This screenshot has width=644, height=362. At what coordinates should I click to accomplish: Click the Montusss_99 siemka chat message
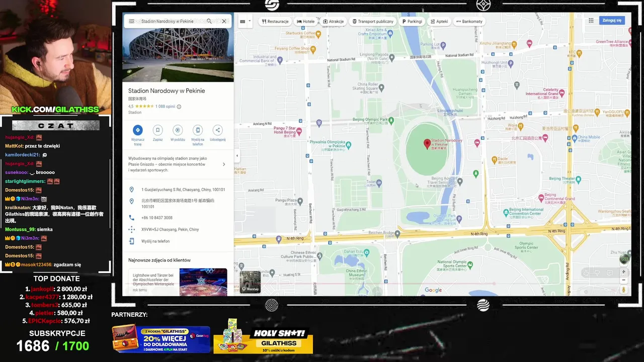point(29,229)
